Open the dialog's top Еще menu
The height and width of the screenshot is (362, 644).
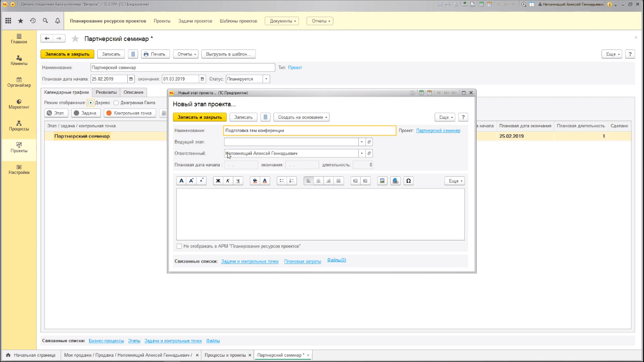[446, 117]
